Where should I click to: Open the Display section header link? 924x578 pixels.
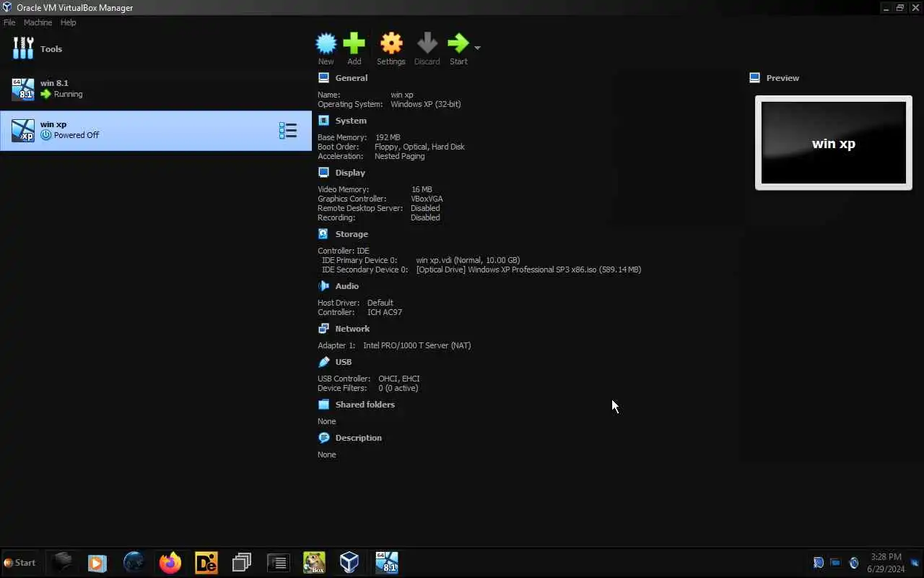tap(350, 173)
